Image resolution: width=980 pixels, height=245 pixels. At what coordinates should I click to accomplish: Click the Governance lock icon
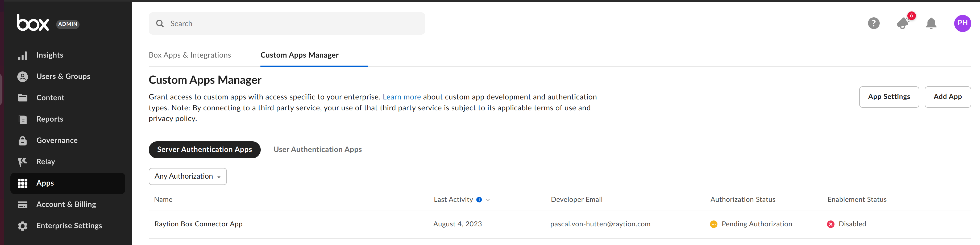point(23,140)
